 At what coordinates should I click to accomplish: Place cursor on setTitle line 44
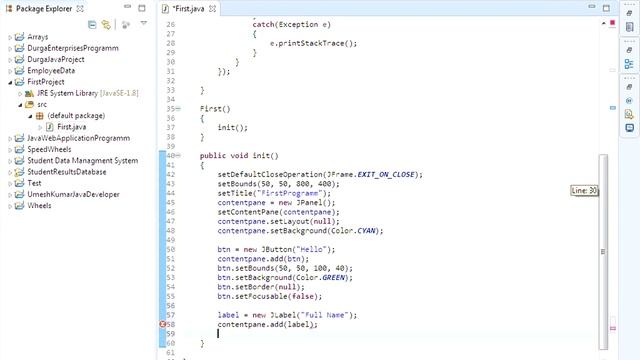[274, 193]
